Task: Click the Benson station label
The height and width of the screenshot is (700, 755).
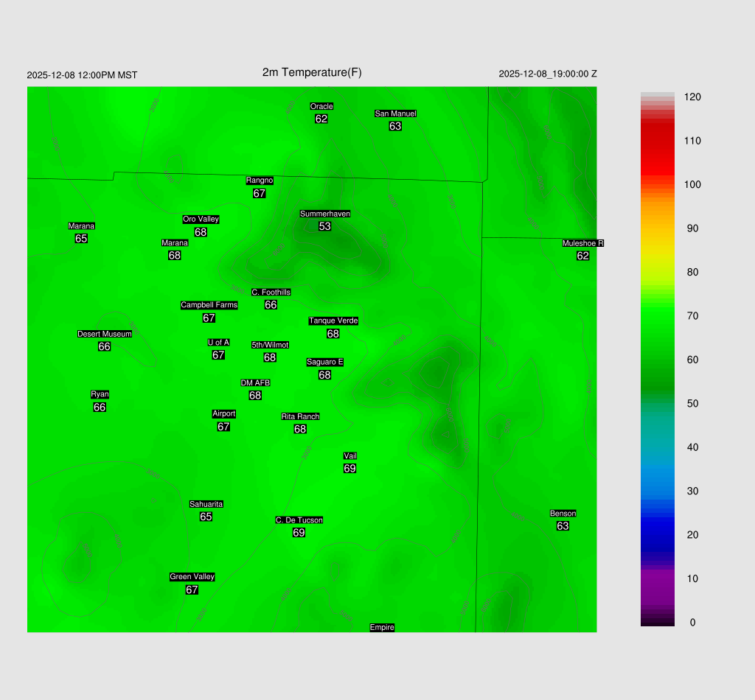Action: coord(563,514)
